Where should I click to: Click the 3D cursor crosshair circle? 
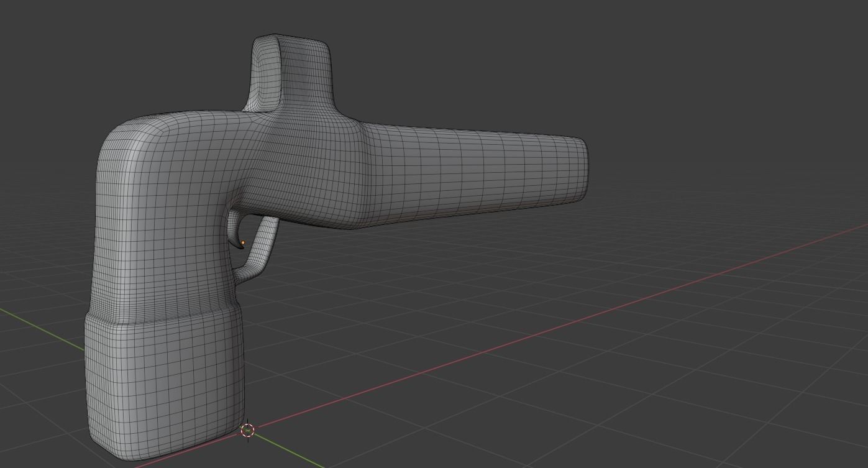(x=247, y=430)
